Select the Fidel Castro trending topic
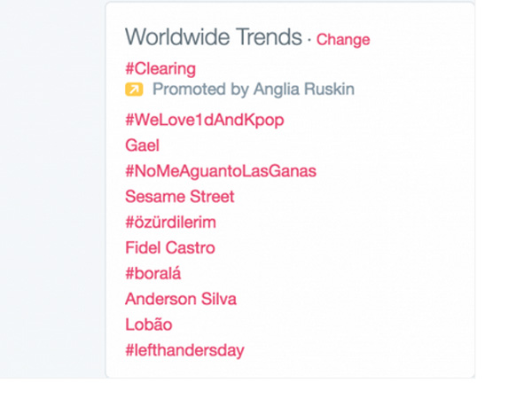This screenshot has width=532, height=399. (x=170, y=247)
